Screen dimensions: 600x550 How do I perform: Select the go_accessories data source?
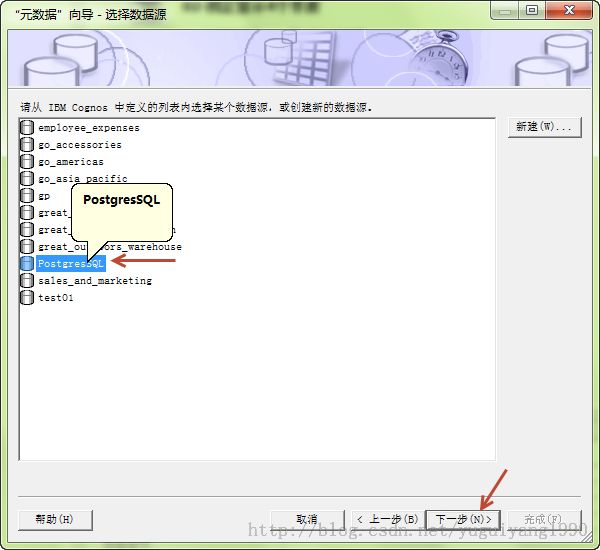[x=80, y=145]
